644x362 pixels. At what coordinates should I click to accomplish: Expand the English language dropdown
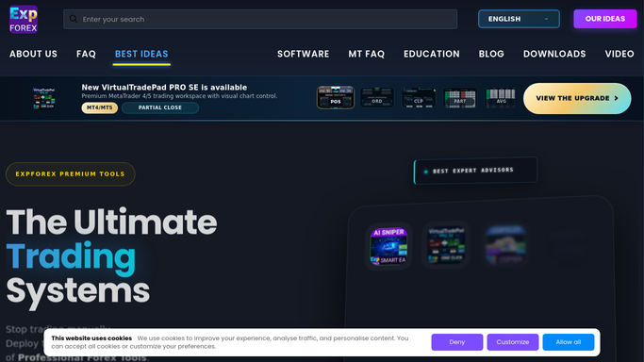click(519, 19)
